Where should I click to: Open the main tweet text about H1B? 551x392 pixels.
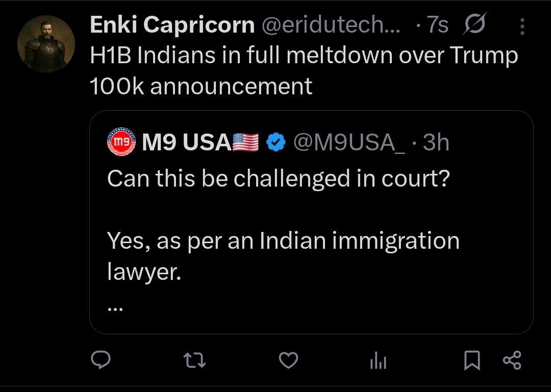[303, 71]
